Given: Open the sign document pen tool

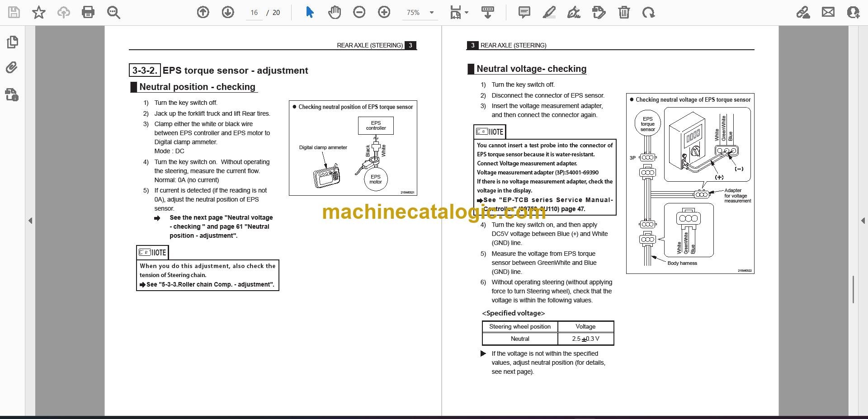Looking at the screenshot, I should click(x=574, y=12).
